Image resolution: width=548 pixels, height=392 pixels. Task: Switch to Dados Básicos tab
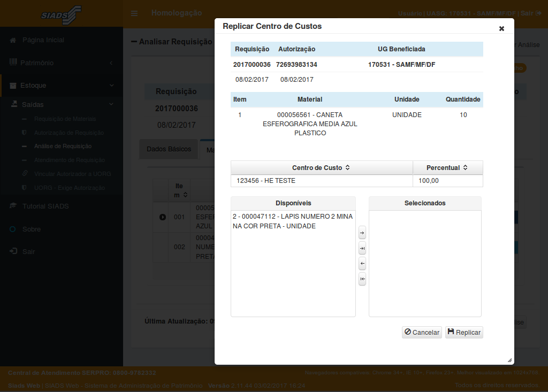[169, 149]
